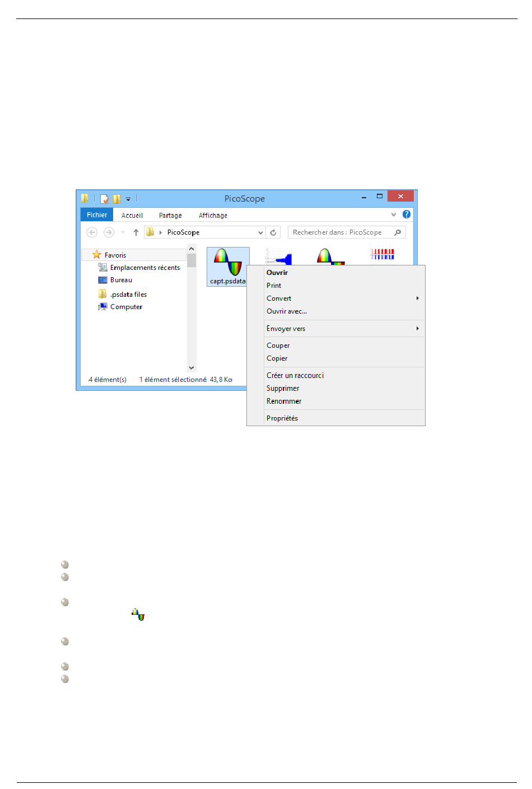The width and height of the screenshot is (532, 789).
Task: Click the navigation pane scrollbar thumb
Action: coord(192,260)
